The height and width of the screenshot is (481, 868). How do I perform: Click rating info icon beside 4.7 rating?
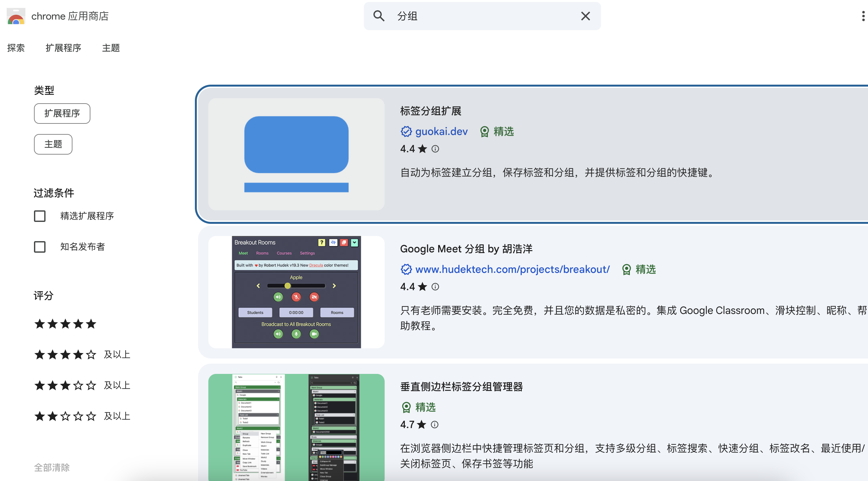pyautogui.click(x=434, y=424)
